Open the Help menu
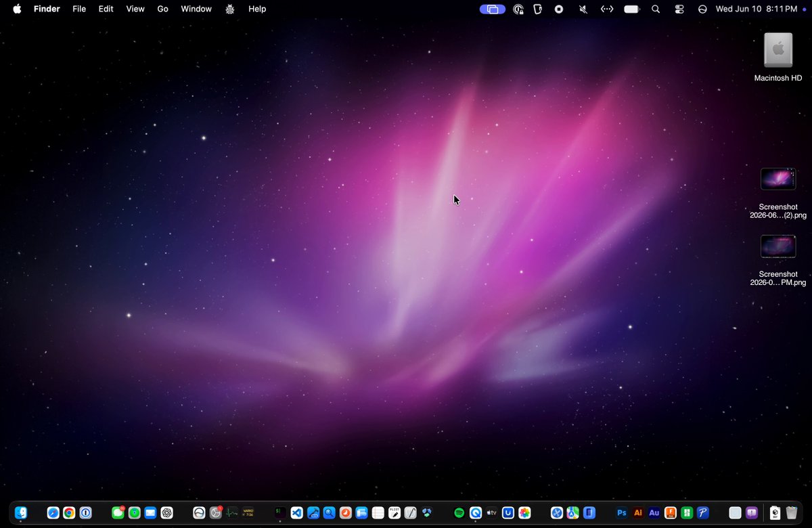Viewport: 812px width, 528px height. tap(257, 9)
